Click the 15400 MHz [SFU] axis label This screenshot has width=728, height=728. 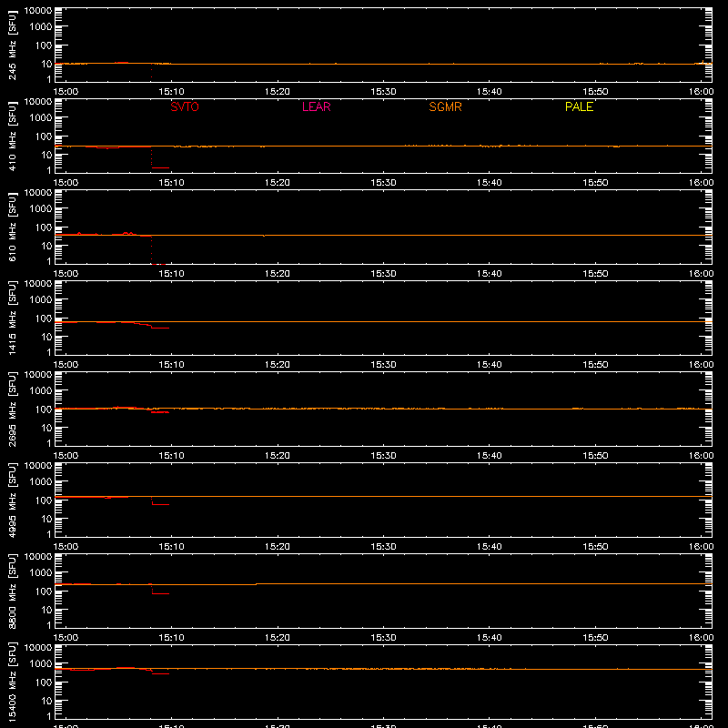coord(13,682)
